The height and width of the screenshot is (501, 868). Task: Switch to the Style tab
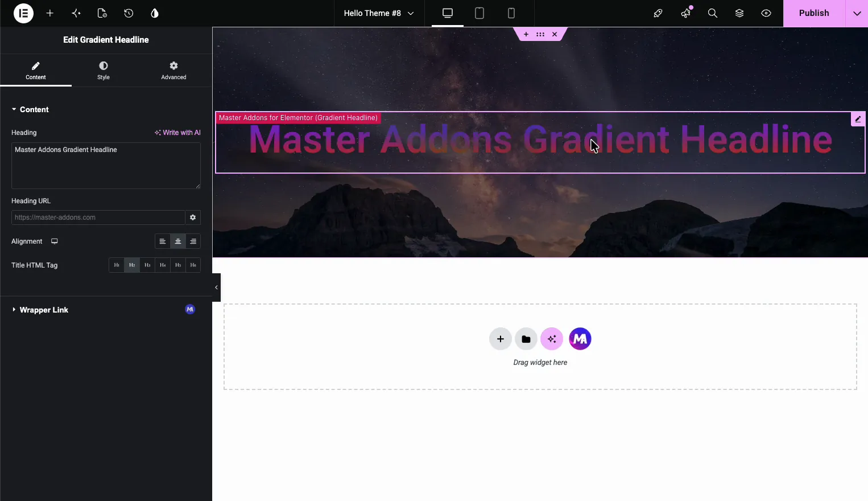[104, 71]
